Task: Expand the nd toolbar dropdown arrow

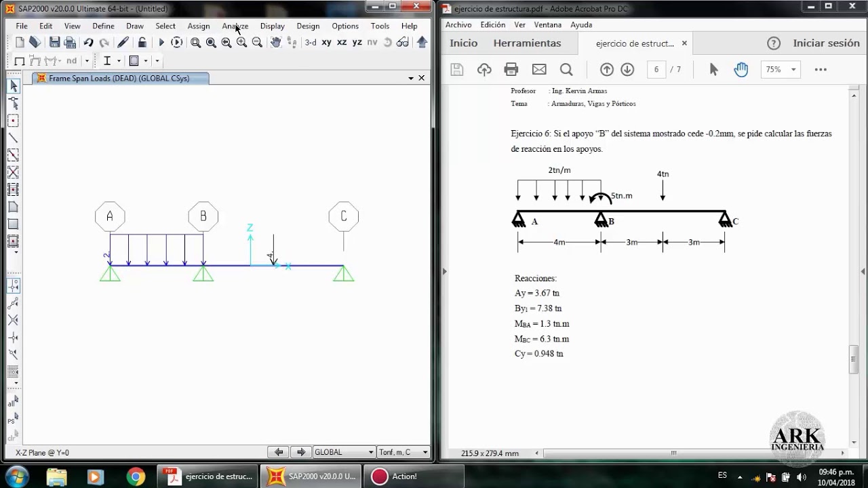Action: (x=87, y=61)
